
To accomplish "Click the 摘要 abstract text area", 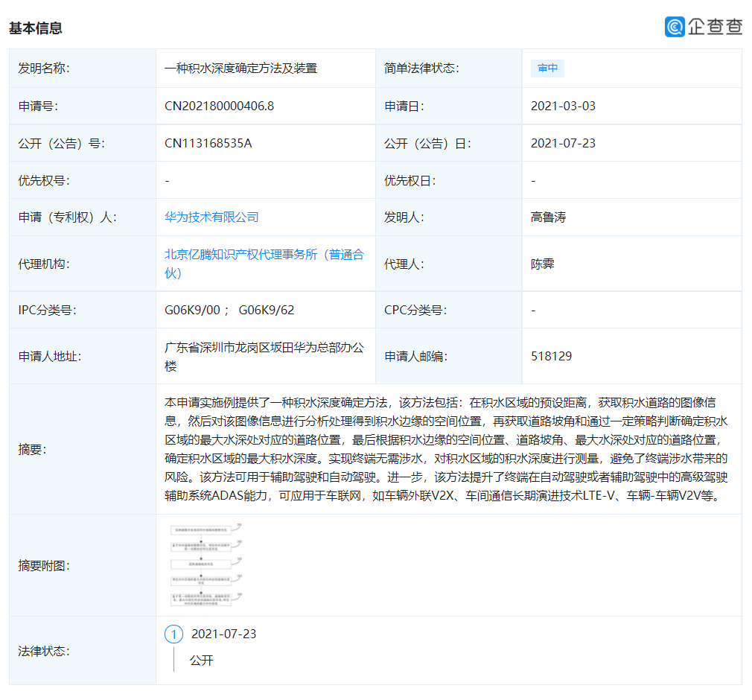I will coord(447,448).
